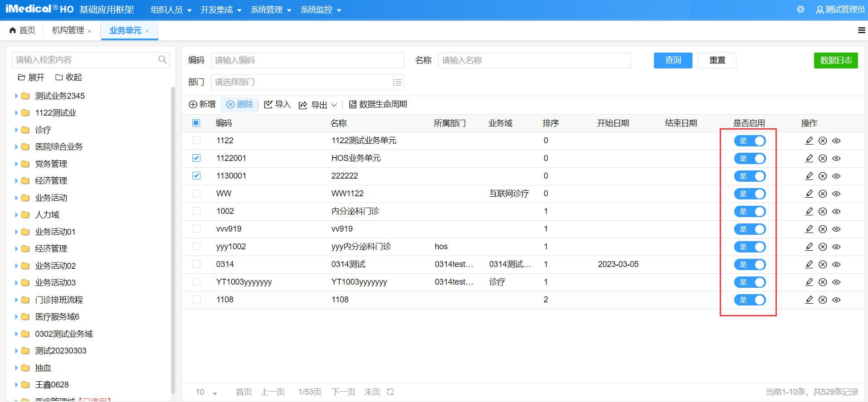Open the 导出 export dropdown
This screenshot has width=868, height=402.
[318, 105]
